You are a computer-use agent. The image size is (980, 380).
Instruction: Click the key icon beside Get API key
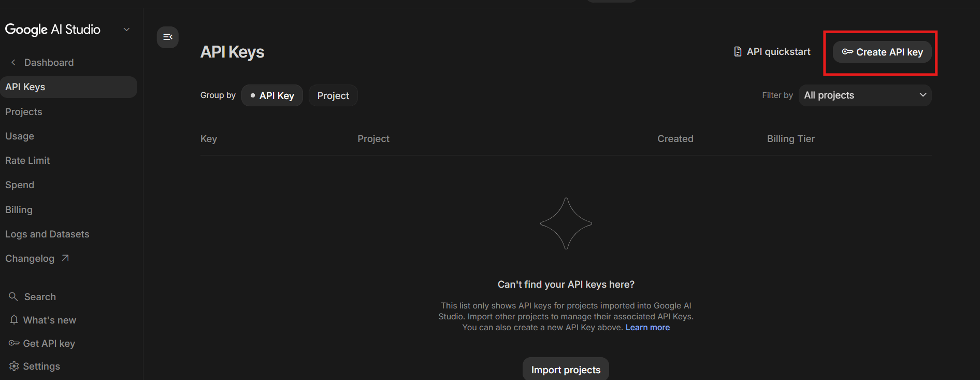click(14, 343)
